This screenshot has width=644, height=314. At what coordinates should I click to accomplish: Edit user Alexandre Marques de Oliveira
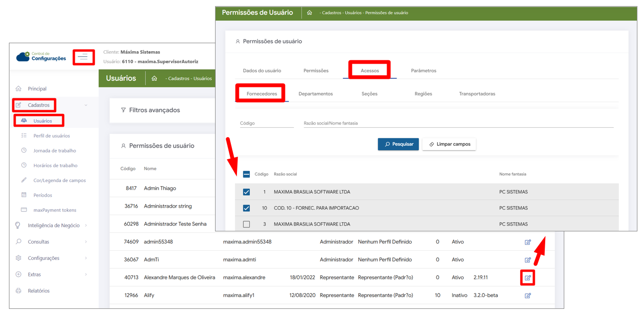[x=528, y=277]
